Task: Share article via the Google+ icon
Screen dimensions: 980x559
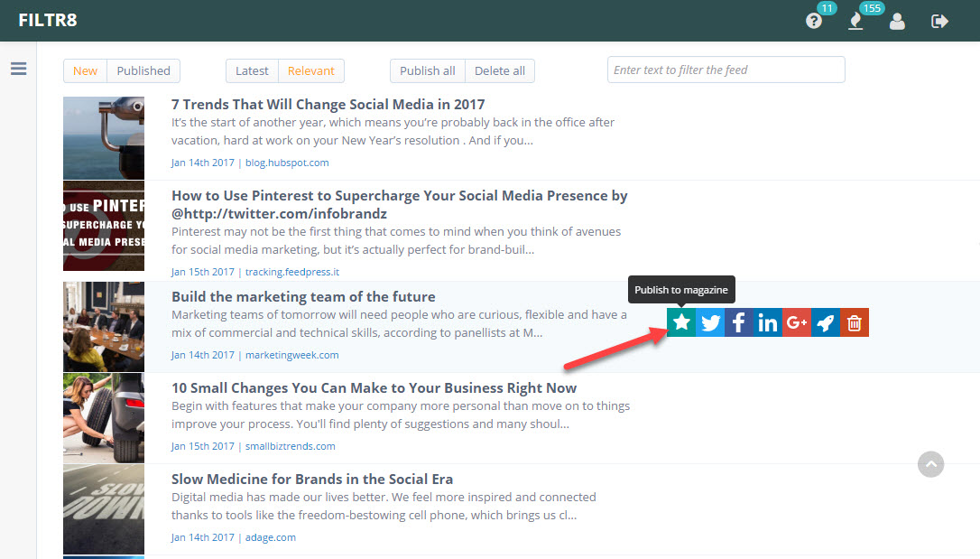Action: (x=797, y=322)
